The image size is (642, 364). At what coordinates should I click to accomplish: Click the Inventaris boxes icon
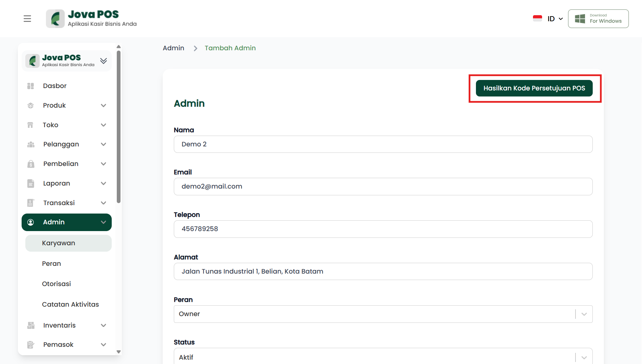point(31,325)
